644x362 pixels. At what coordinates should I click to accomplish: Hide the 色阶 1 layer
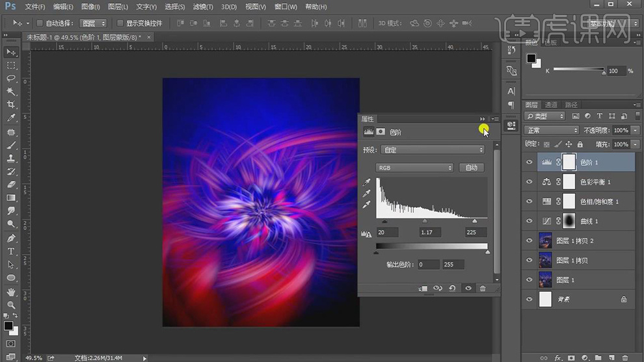529,162
